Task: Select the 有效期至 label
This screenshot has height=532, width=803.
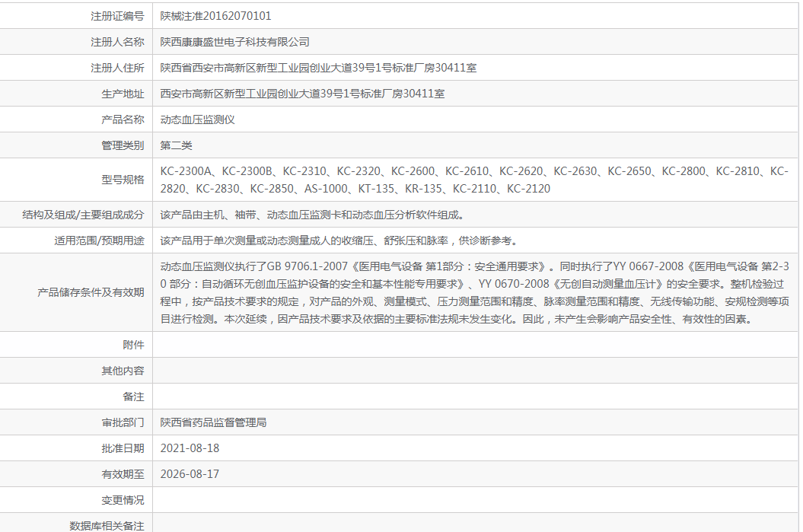Action: tap(123, 474)
